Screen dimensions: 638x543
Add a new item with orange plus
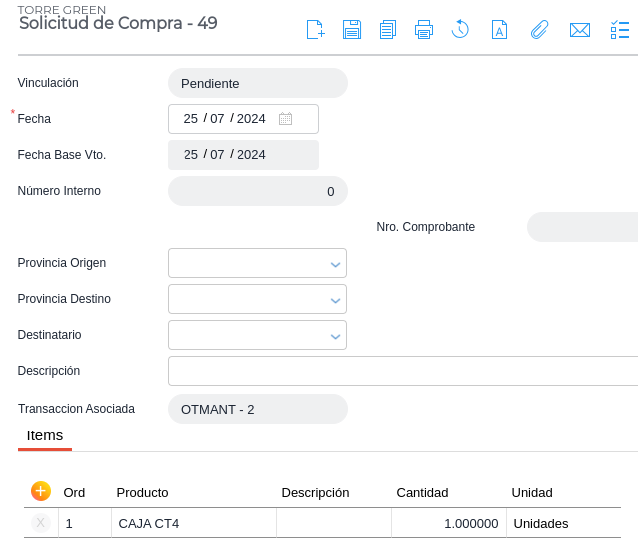[41, 491]
